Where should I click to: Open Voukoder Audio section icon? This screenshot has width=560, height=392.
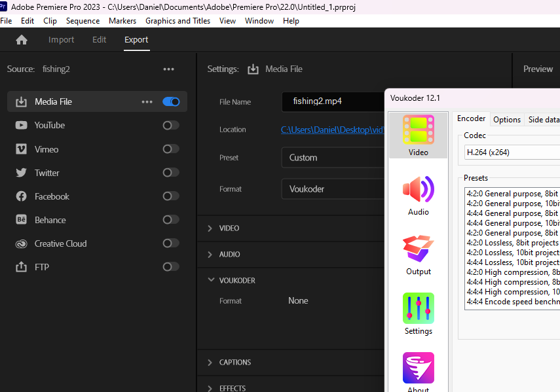point(419,195)
